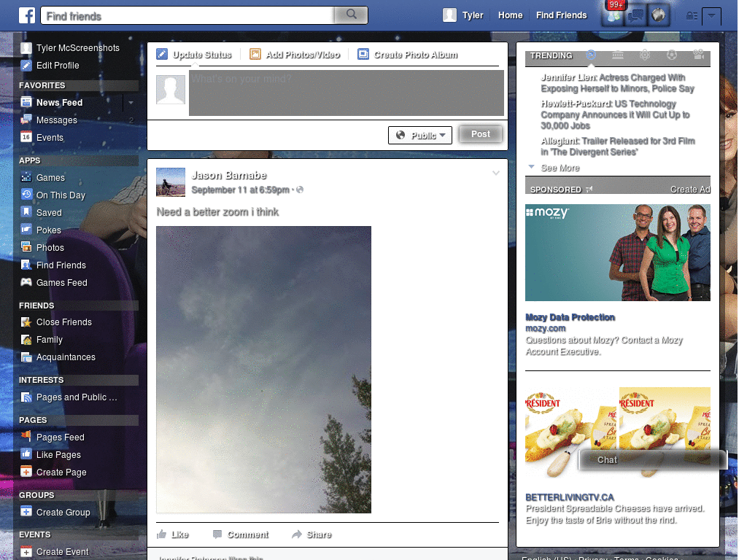The height and width of the screenshot is (560, 747).
Task: Open the notifications globe icon
Action: pyautogui.click(x=658, y=15)
